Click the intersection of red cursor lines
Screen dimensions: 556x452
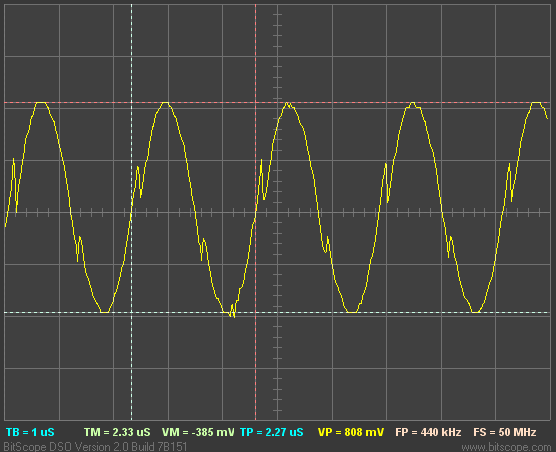(x=255, y=102)
